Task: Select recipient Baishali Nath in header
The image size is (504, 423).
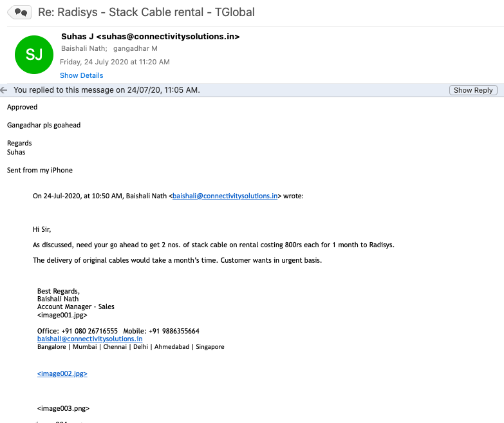Action: click(x=84, y=49)
